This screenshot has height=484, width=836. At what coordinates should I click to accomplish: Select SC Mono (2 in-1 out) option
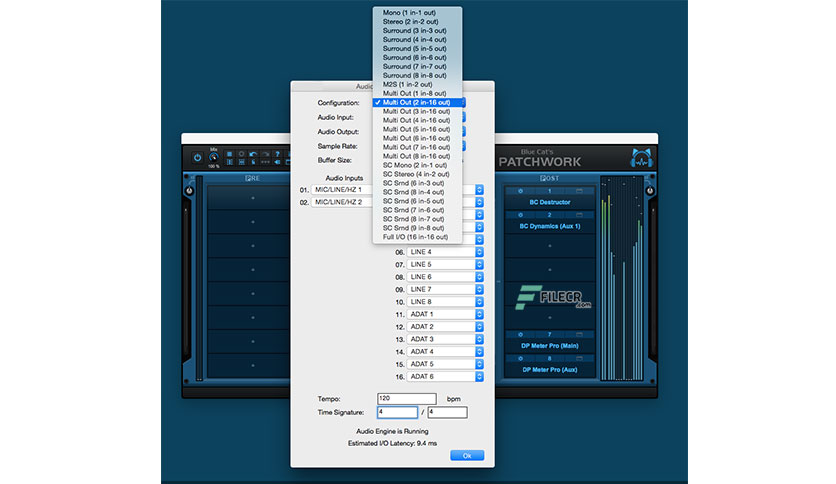coord(417,165)
